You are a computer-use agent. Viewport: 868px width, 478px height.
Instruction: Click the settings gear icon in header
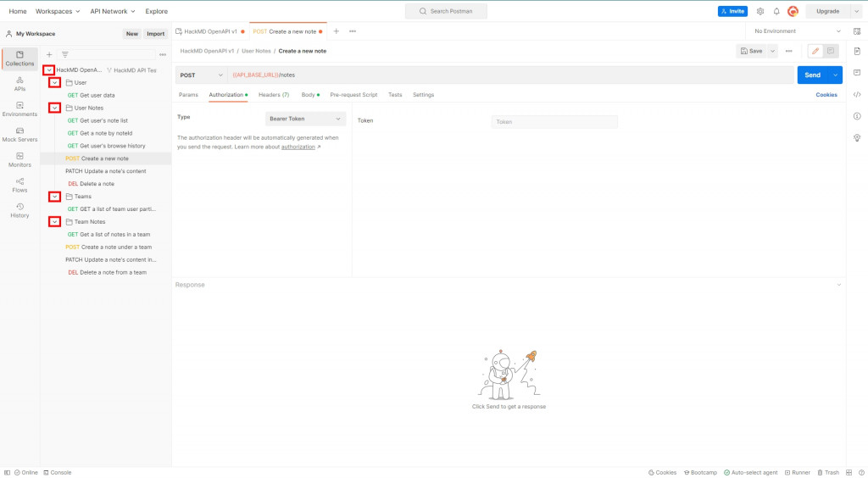tap(760, 11)
